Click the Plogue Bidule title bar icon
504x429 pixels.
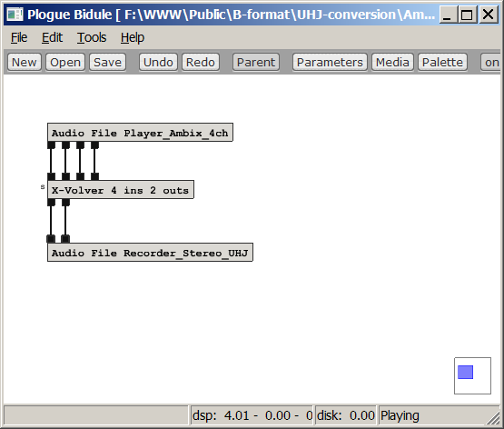coord(15,15)
